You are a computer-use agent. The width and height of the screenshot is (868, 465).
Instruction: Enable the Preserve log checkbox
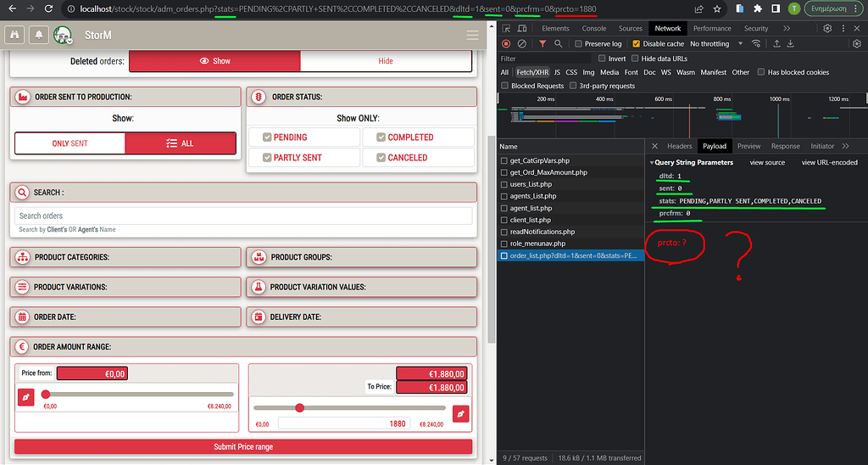tap(579, 43)
